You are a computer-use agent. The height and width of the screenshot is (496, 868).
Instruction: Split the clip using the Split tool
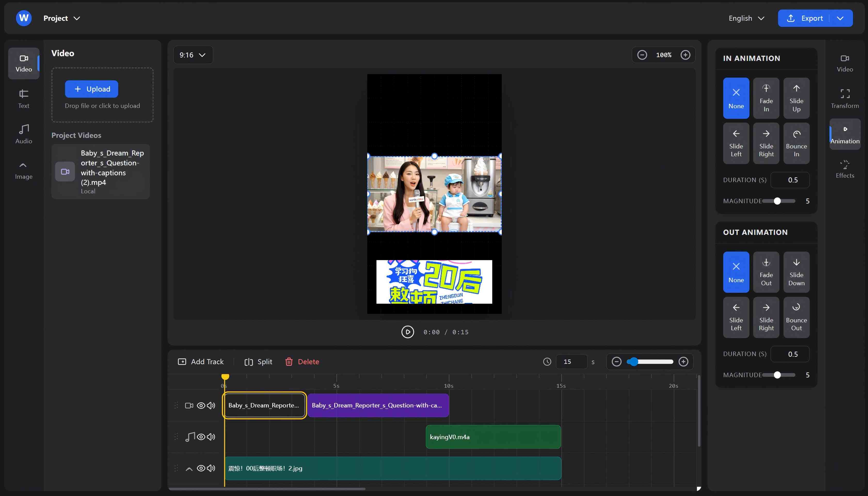[258, 361]
